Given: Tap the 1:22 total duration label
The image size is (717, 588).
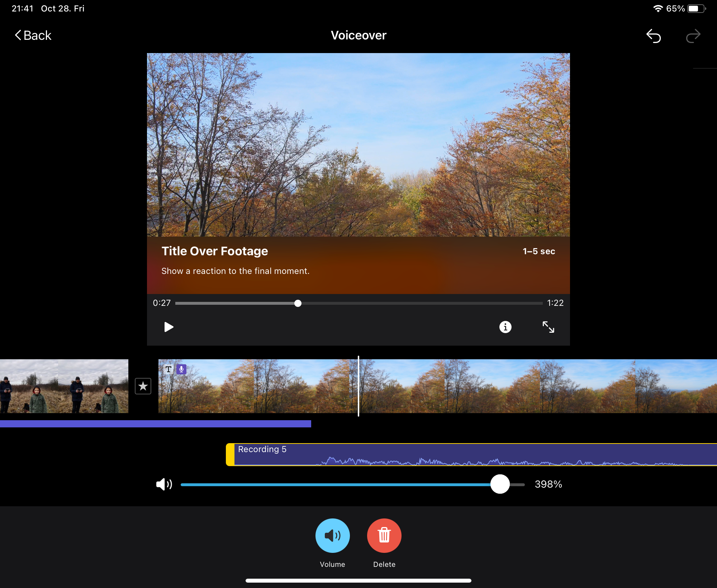Looking at the screenshot, I should click(x=555, y=303).
